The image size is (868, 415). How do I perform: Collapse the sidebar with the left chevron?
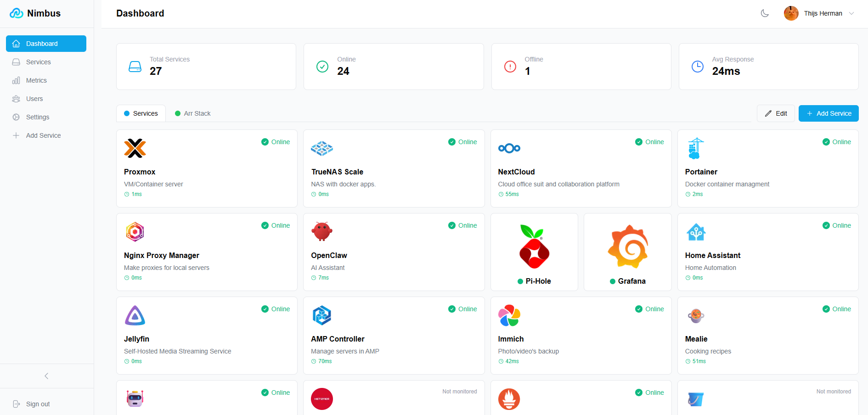coord(46,376)
